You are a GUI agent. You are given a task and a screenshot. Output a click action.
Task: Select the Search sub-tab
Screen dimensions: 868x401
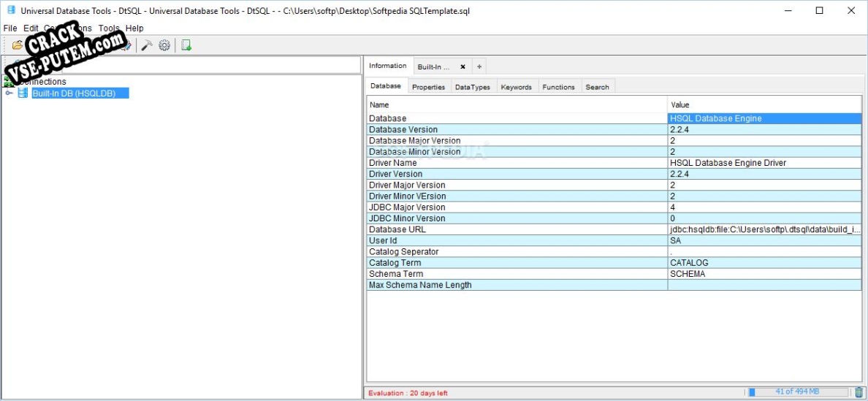click(x=598, y=87)
